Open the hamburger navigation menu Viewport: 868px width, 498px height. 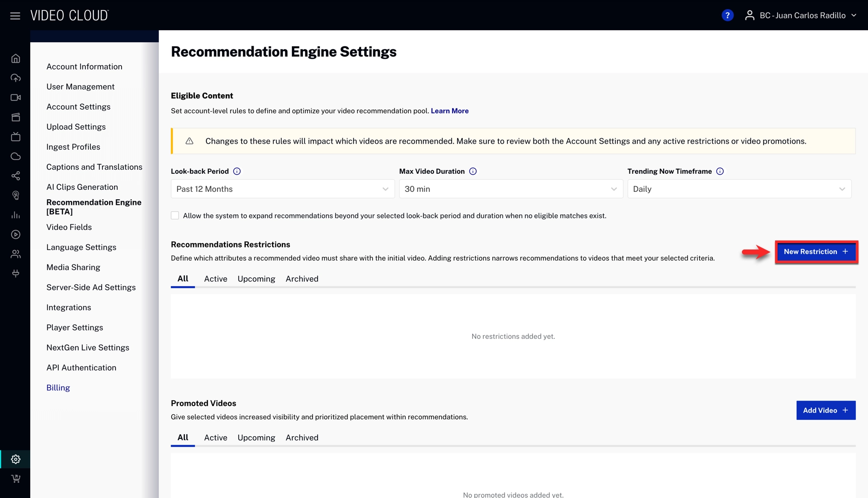(x=15, y=16)
